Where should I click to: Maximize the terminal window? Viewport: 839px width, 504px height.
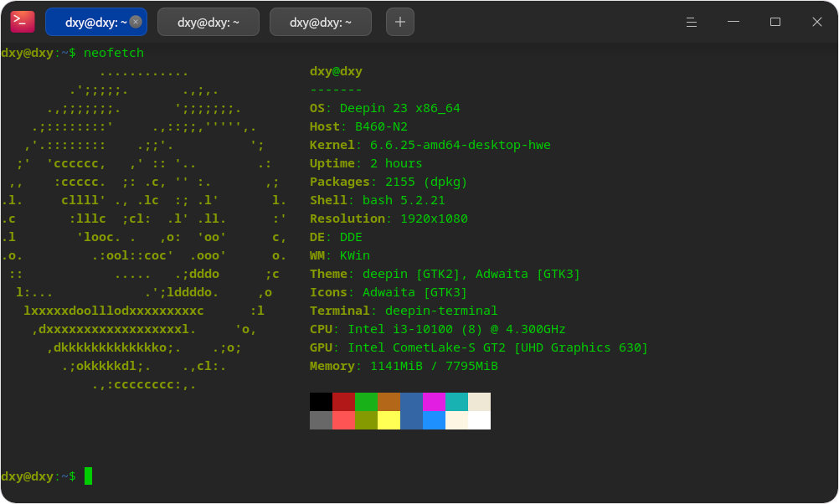pyautogui.click(x=775, y=22)
